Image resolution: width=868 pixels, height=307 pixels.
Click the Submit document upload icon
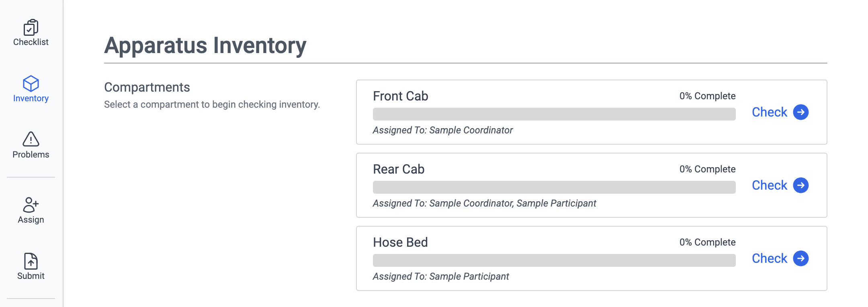31,261
